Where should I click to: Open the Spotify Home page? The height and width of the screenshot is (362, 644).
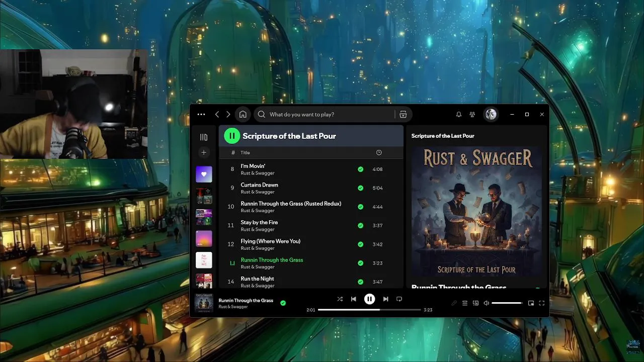[x=243, y=114]
